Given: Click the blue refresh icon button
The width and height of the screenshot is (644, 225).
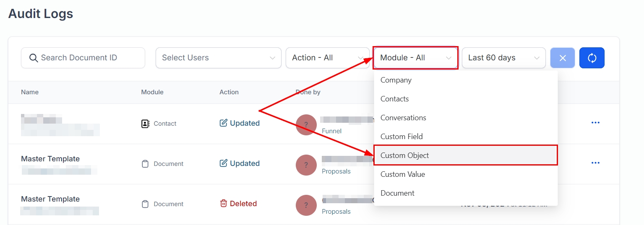Looking at the screenshot, I should point(592,58).
